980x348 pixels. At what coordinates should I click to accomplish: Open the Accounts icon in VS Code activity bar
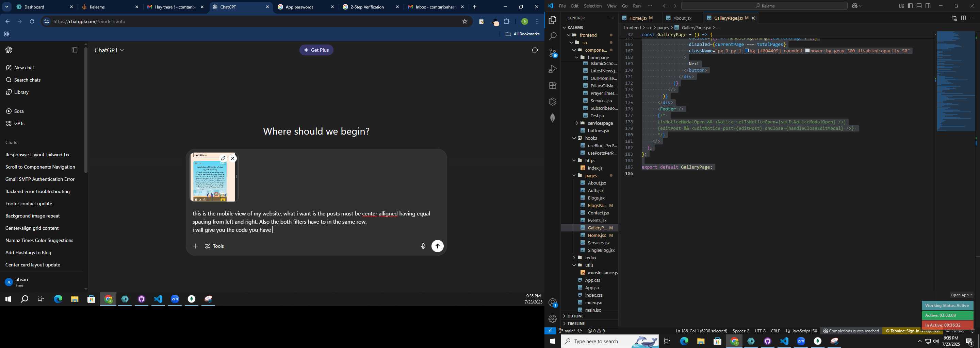coord(552,303)
